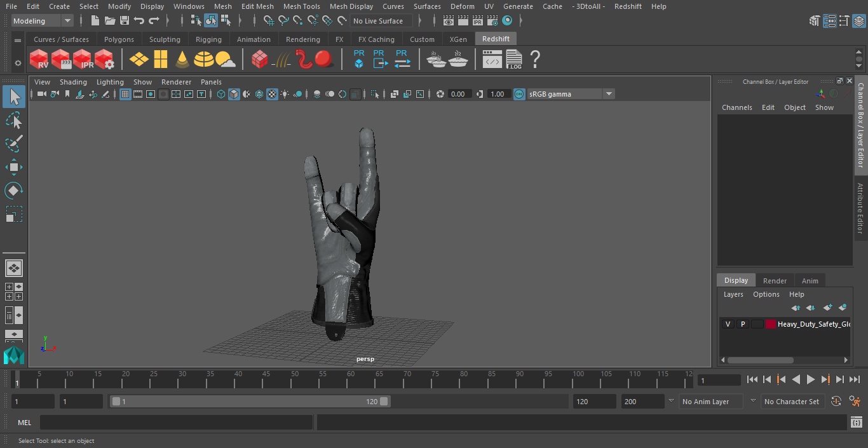Click frame 60 on the time slider
The width and height of the screenshot is (868, 448).
pyautogui.click(x=351, y=379)
